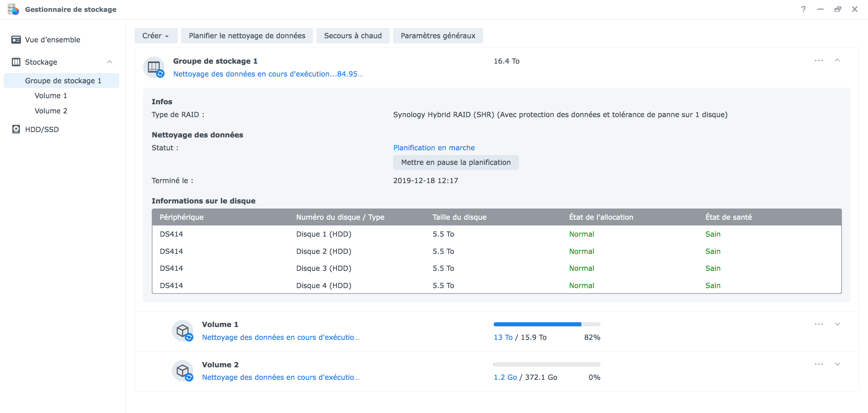Collapse the Groupe de stockage 1 panel
The image size is (868, 413).
[837, 61]
